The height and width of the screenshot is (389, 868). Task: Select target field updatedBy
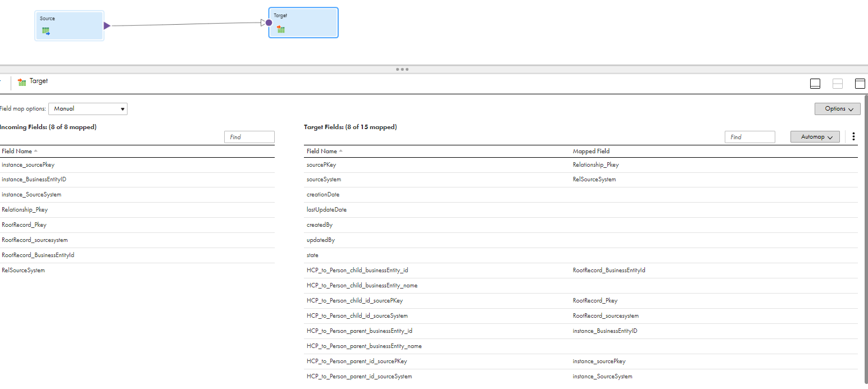321,240
